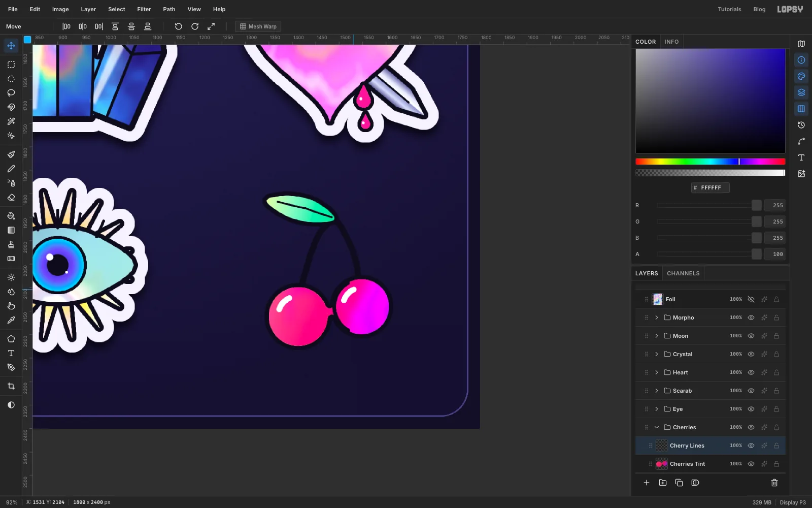Hide the Crystal layer group

click(751, 354)
